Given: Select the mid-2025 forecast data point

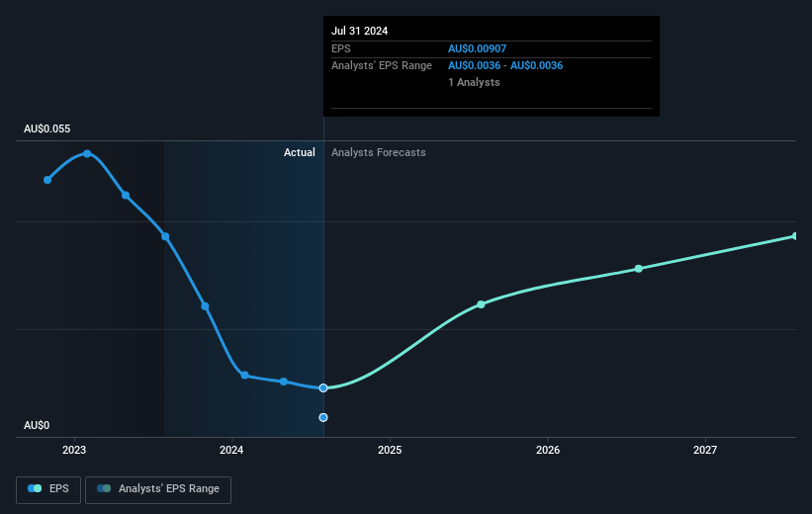Looking at the screenshot, I should point(481,304).
